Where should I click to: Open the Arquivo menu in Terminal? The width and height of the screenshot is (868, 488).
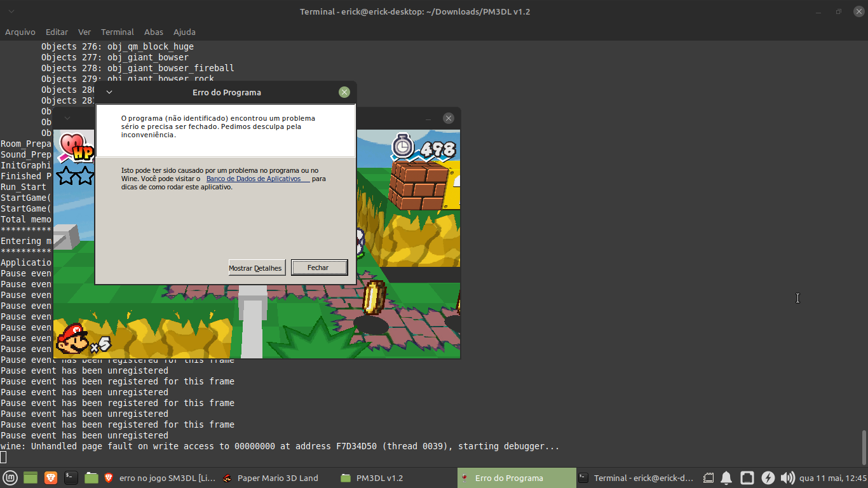(20, 32)
